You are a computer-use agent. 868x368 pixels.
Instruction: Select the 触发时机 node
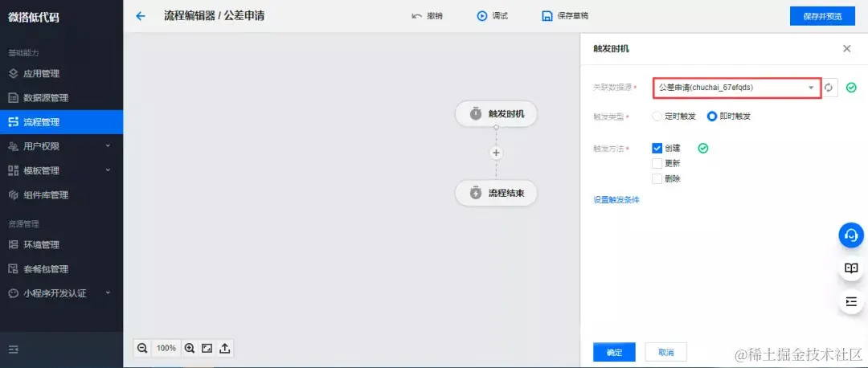tap(496, 113)
